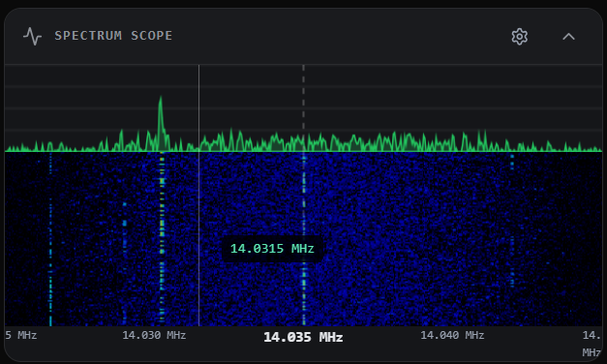The image size is (607, 364).
Task: Tune to the bright yellow waterfall signal
Action: [x=162, y=238]
